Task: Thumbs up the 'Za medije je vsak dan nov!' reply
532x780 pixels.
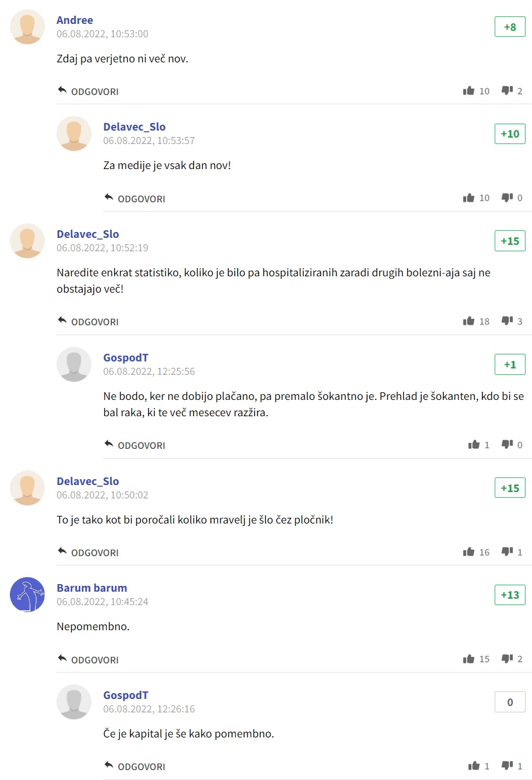Action: coord(468,198)
